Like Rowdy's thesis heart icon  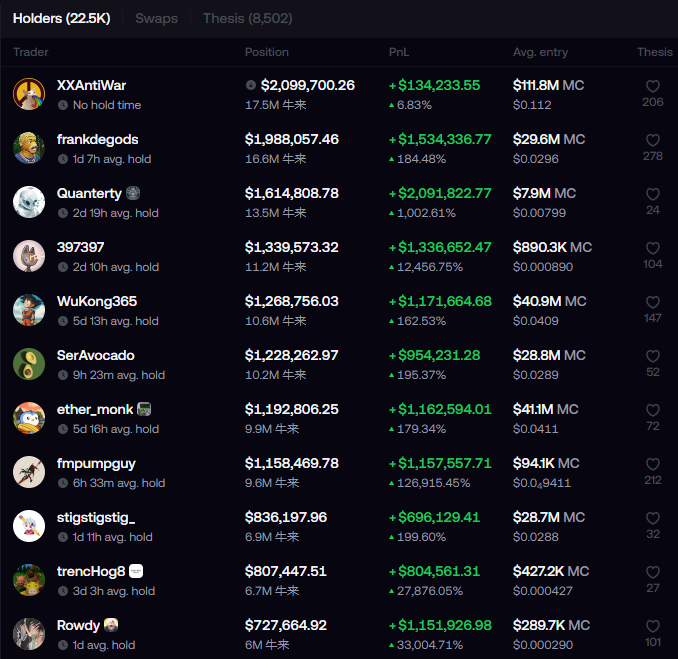click(652, 626)
